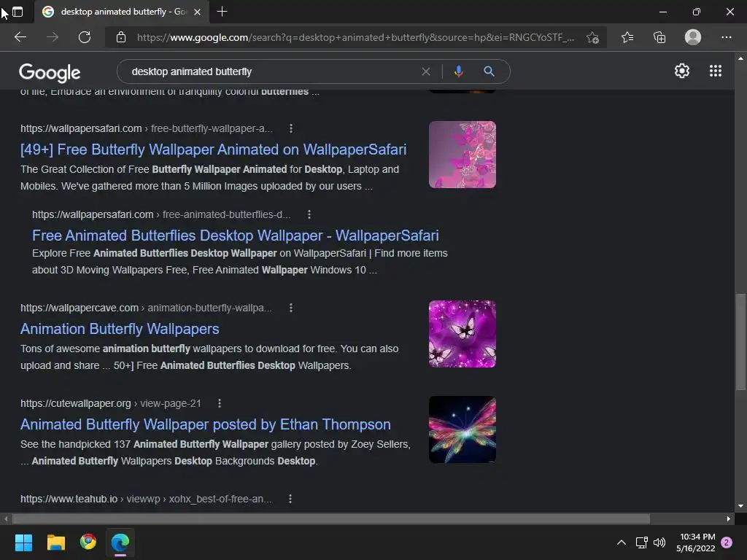Start Google voice search
The height and width of the screenshot is (560, 747).
click(x=458, y=71)
